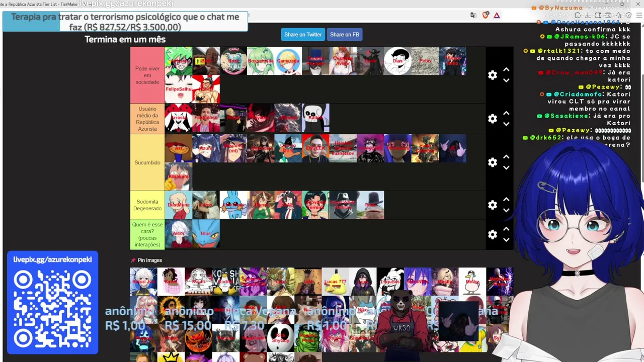Image resolution: width=644 pixels, height=362 pixels.
Task: Move Sucumbido tier up
Action: point(506,157)
